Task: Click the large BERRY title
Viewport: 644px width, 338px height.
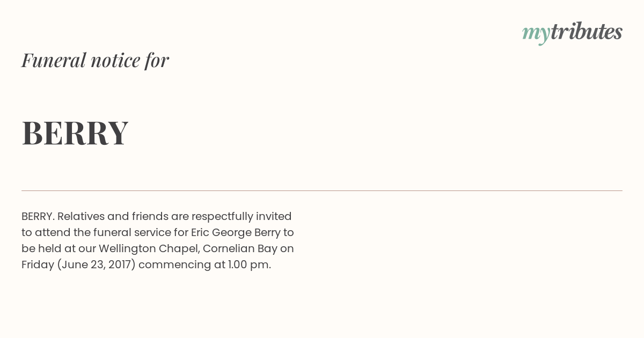Action: pyautogui.click(x=75, y=133)
